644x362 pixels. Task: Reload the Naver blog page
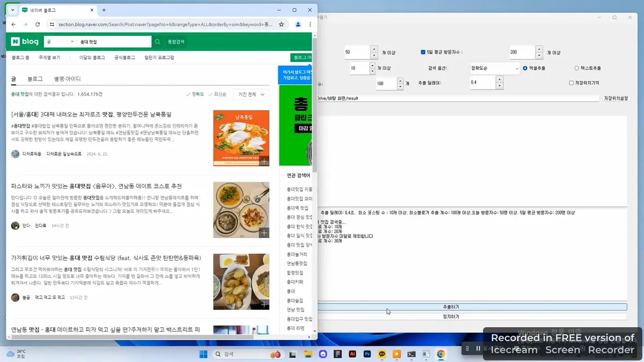pyautogui.click(x=38, y=24)
